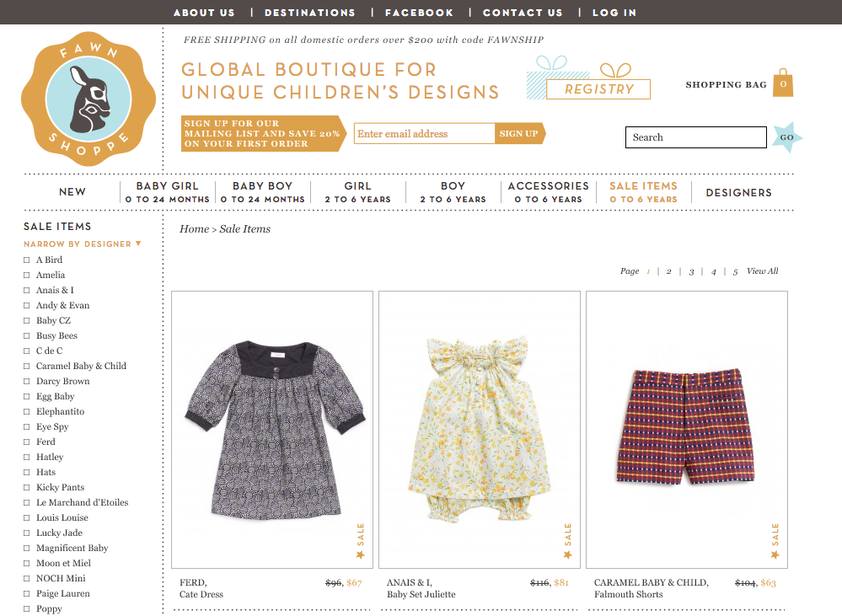Go to page 5 of results
The height and width of the screenshot is (616, 842).
735,271
